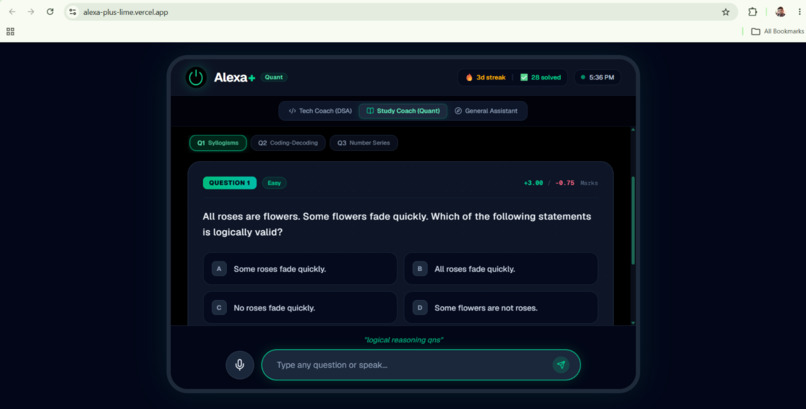The height and width of the screenshot is (409, 806).
Task: Click the browser back arrow
Action: (12, 12)
